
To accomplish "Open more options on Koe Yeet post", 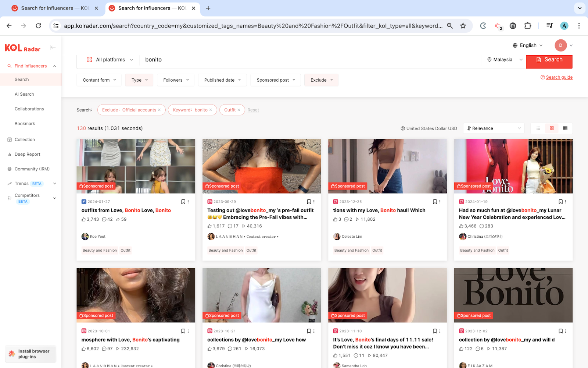I will [188, 202].
